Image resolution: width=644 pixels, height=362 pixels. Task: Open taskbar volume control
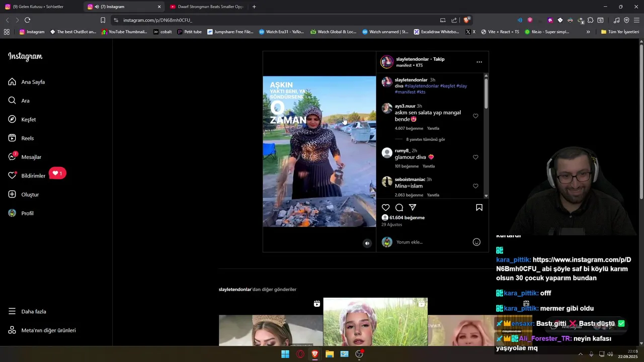610,354
